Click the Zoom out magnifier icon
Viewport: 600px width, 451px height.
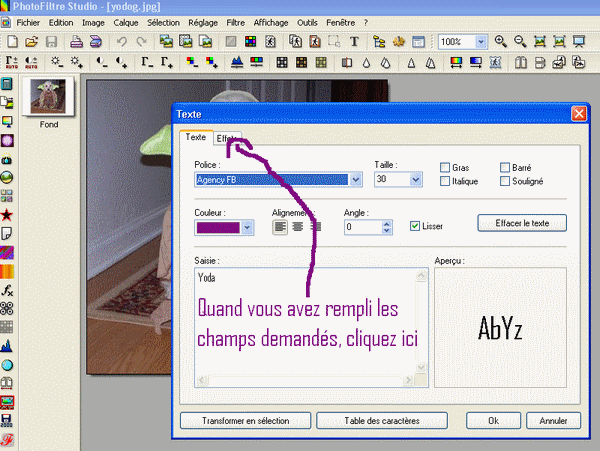point(520,41)
